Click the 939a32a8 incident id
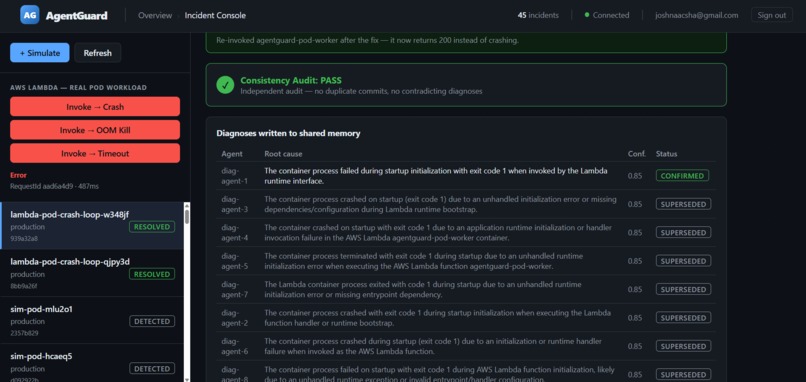Screen dimensions: 806x382 (24, 239)
